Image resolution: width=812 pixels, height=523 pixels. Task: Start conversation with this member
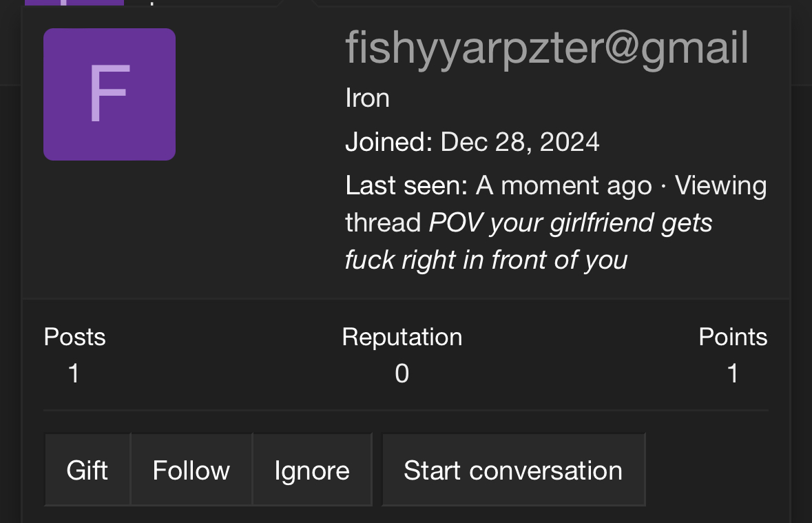pyautogui.click(x=513, y=470)
